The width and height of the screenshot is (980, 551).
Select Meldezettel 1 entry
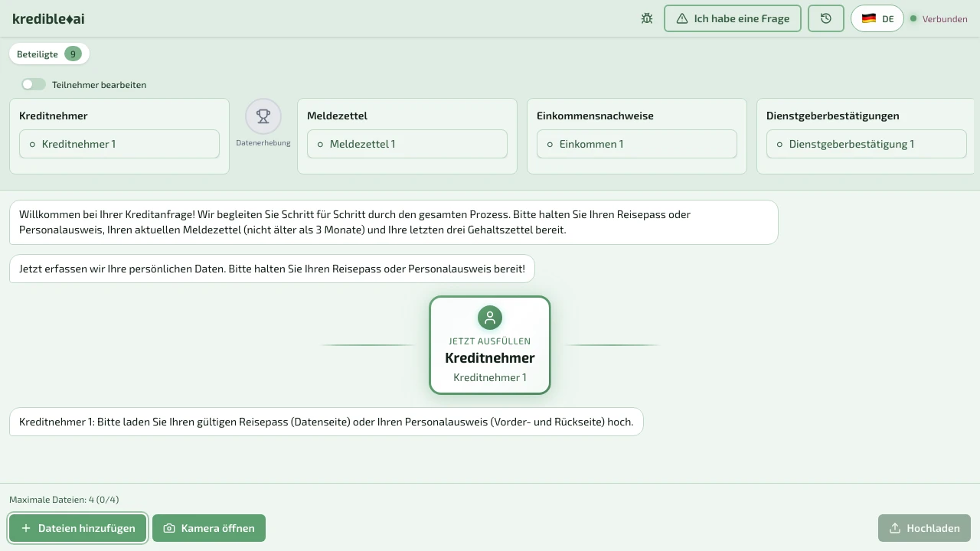point(407,144)
